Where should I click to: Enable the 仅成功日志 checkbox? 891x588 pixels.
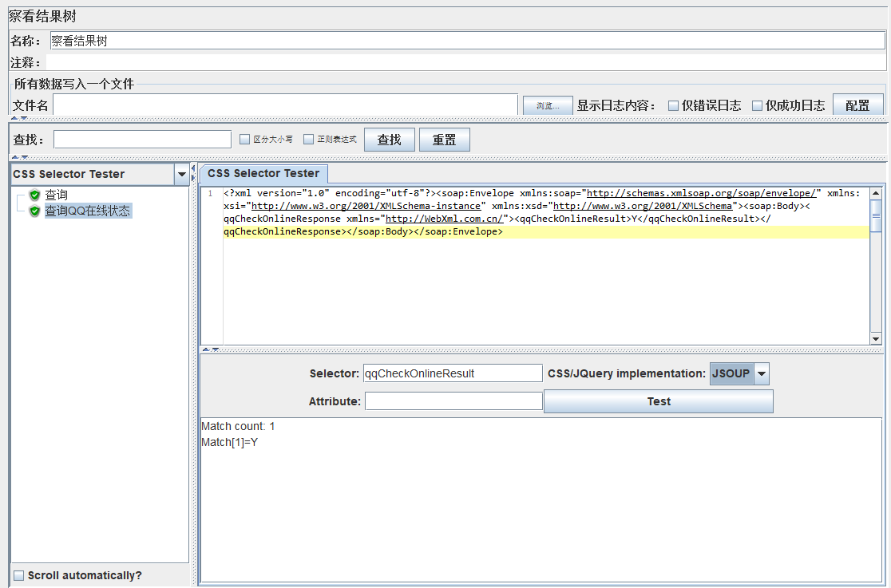(x=757, y=105)
